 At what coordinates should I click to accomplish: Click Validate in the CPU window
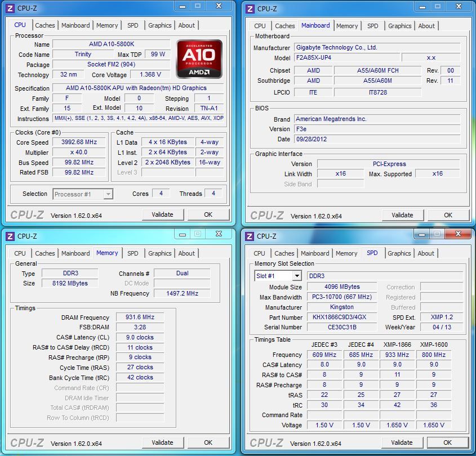click(162, 214)
